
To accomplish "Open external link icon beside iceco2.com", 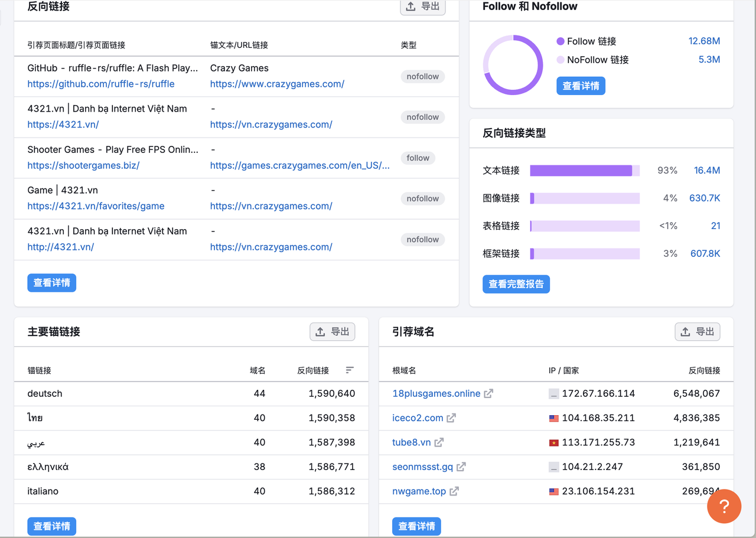I will pos(451,418).
